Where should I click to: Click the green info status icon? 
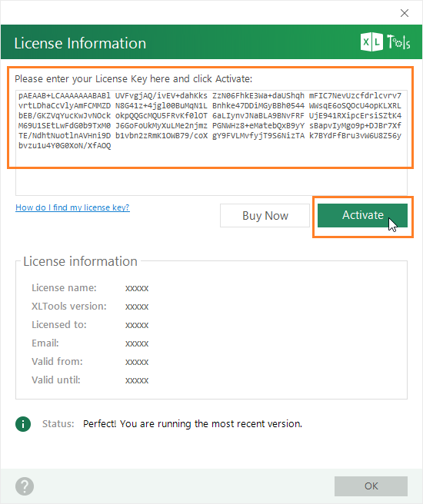[23, 424]
